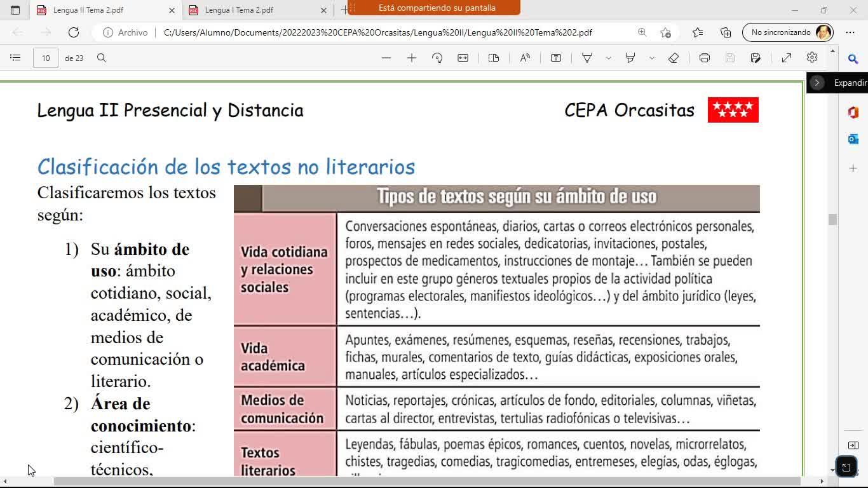Open the Favorites list
Screen dimensions: 868x488
tap(698, 32)
